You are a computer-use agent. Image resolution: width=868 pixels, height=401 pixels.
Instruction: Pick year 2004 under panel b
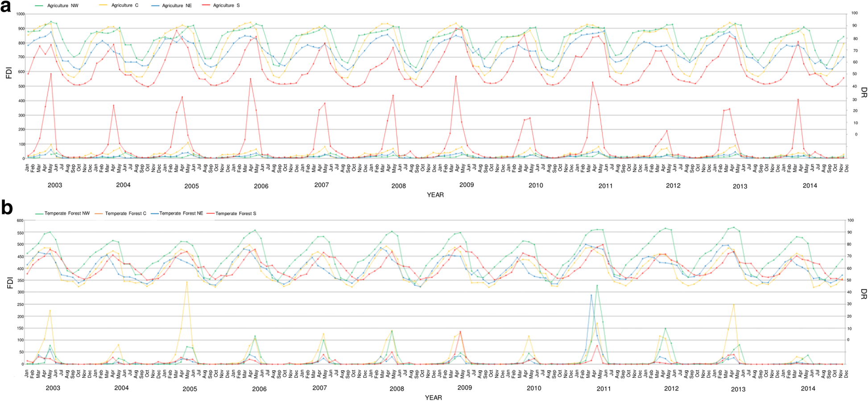[121, 388]
